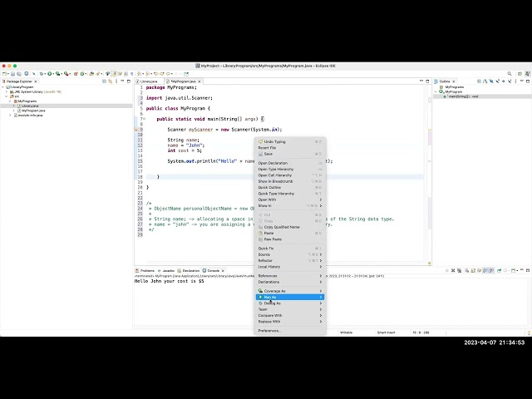
Task: Open Refactor submenu in context menu
Action: click(x=290, y=260)
